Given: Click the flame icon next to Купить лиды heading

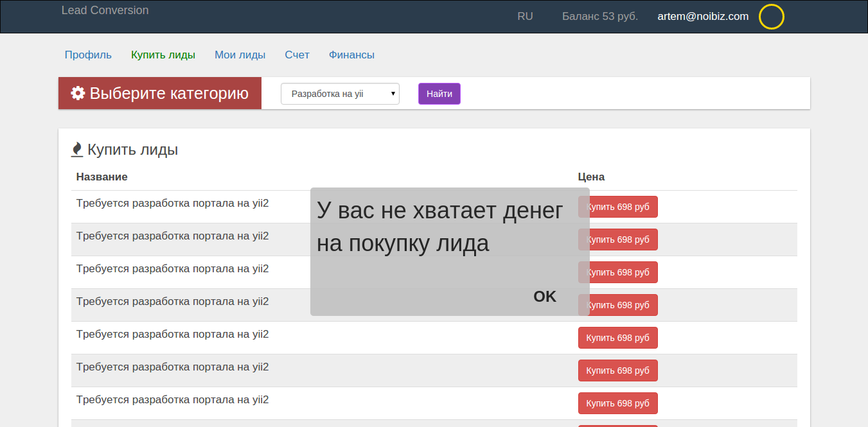Looking at the screenshot, I should coord(77,150).
